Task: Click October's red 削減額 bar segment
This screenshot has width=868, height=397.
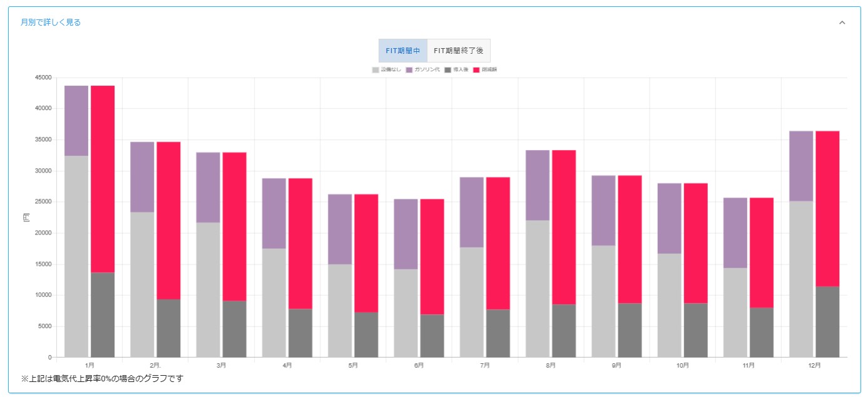Action: [695, 244]
